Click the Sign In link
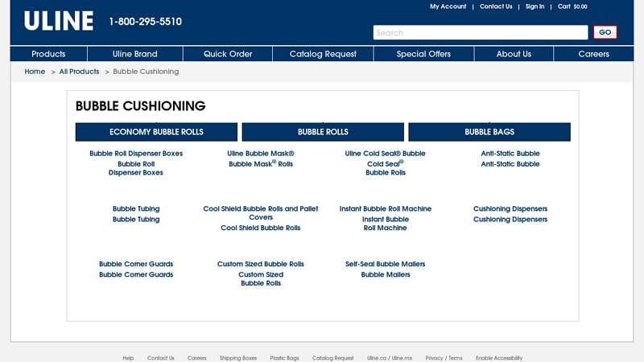The image size is (644, 362). coord(535,6)
